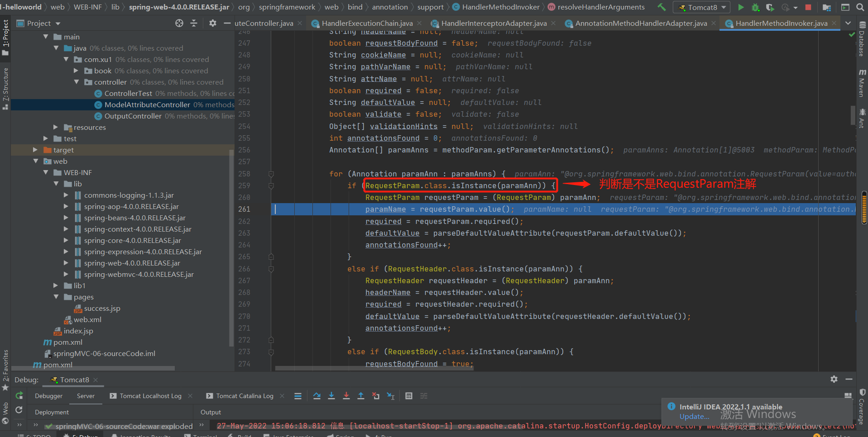Select success.jsp in Project tree
Viewport: 868px width, 437px height.
pyautogui.click(x=102, y=308)
